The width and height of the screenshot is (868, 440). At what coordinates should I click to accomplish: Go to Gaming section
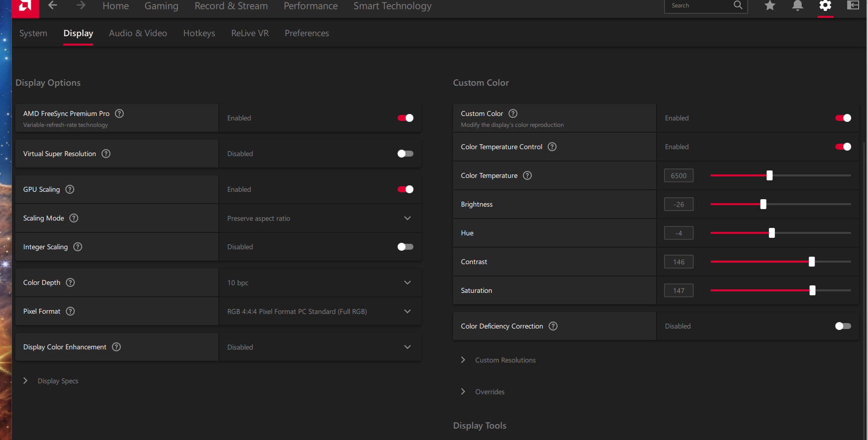point(161,6)
